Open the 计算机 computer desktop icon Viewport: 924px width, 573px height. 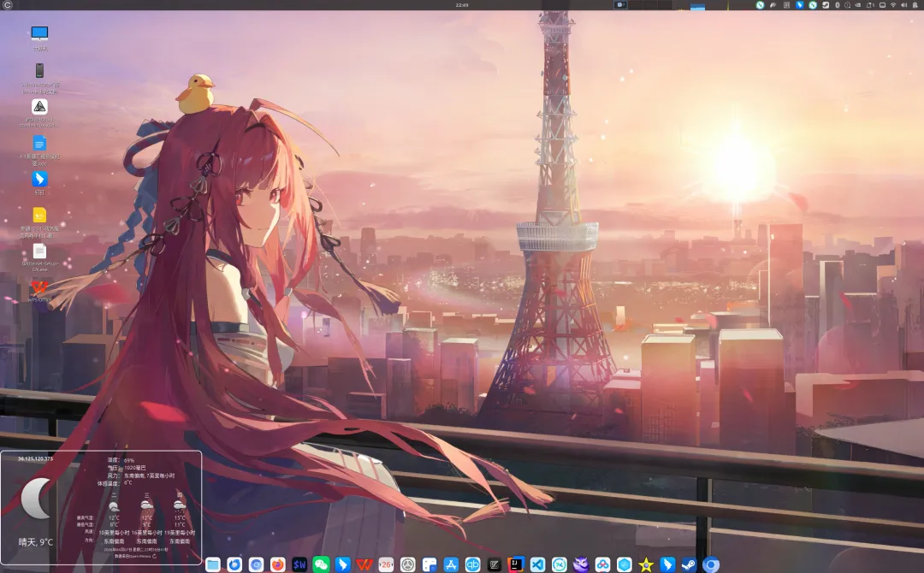39,38
